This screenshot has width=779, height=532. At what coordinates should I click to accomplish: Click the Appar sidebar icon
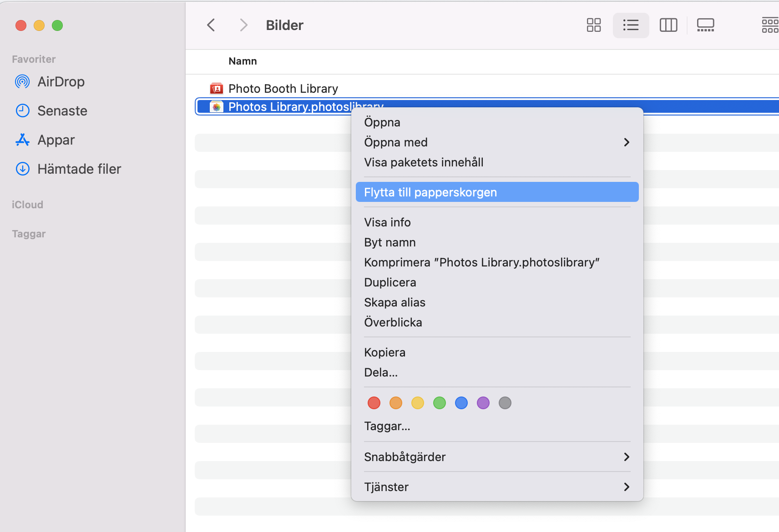click(x=22, y=140)
